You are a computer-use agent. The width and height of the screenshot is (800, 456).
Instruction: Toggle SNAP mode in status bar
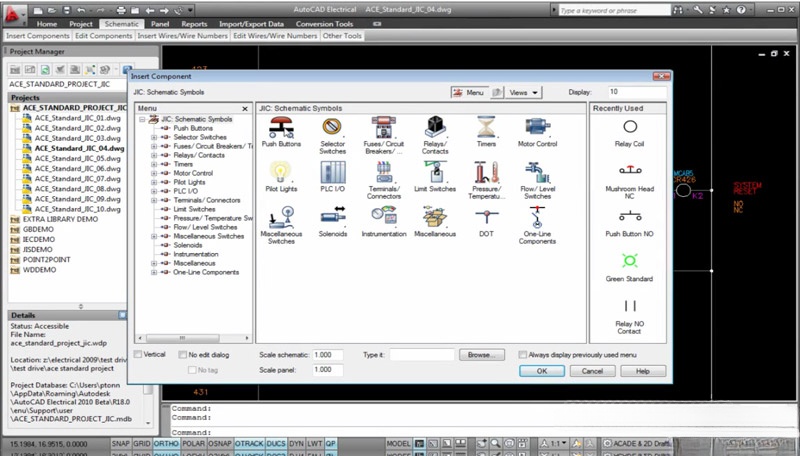[x=120, y=444]
